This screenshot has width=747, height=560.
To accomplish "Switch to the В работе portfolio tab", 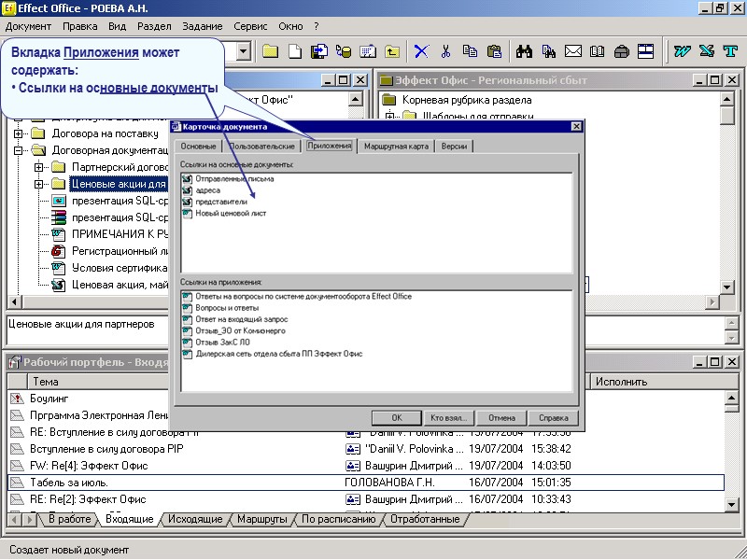I will [69, 519].
